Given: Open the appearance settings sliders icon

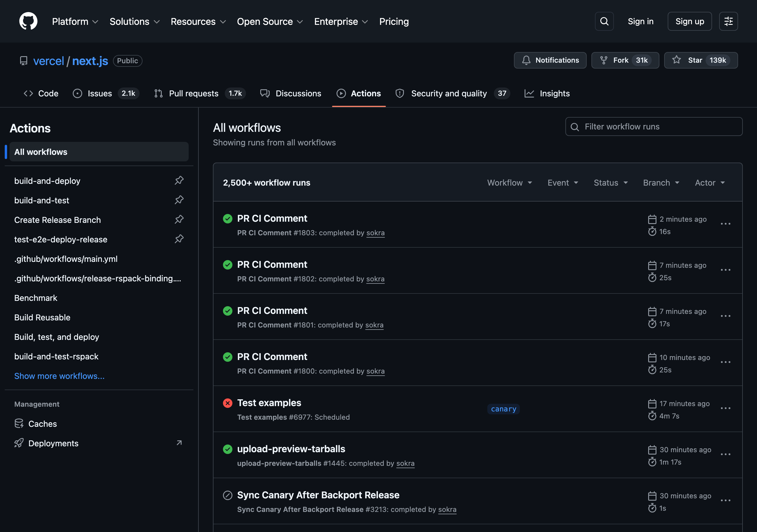Looking at the screenshot, I should [x=728, y=21].
